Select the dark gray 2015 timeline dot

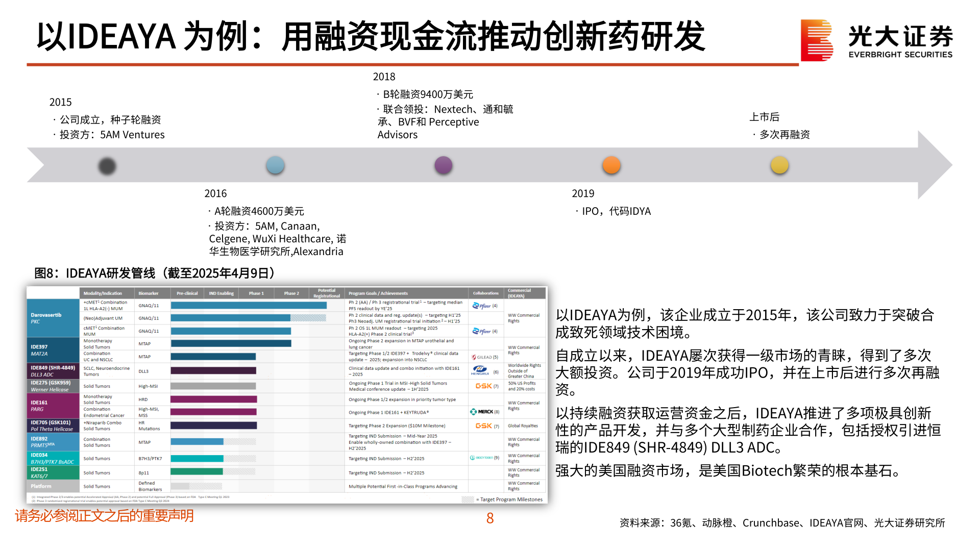click(x=107, y=165)
